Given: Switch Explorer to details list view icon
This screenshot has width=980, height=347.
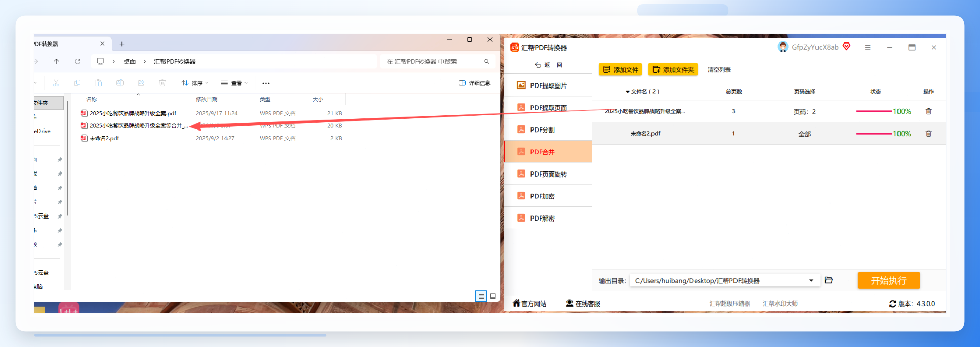Looking at the screenshot, I should pyautogui.click(x=481, y=296).
